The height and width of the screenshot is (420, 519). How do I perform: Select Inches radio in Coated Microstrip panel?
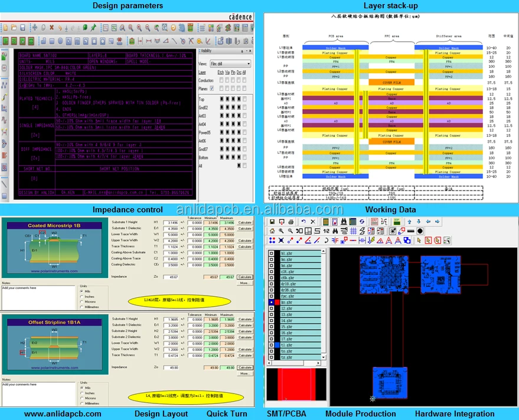pos(81,297)
